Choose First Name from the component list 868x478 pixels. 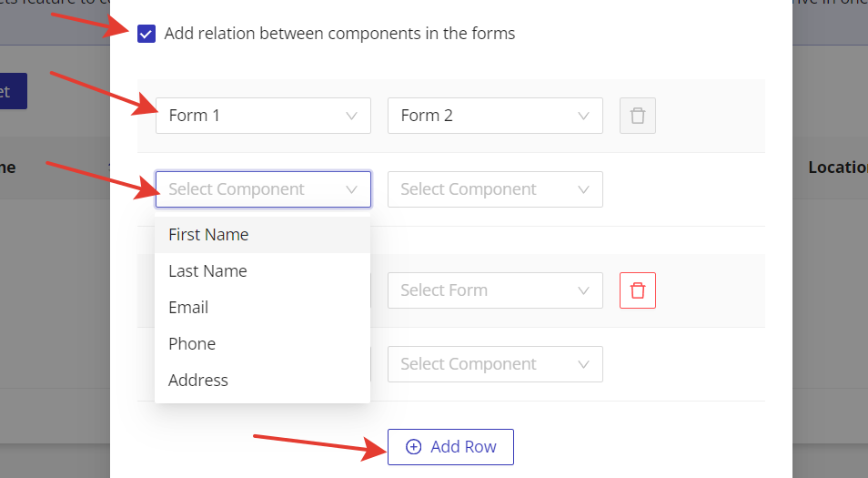(x=208, y=235)
